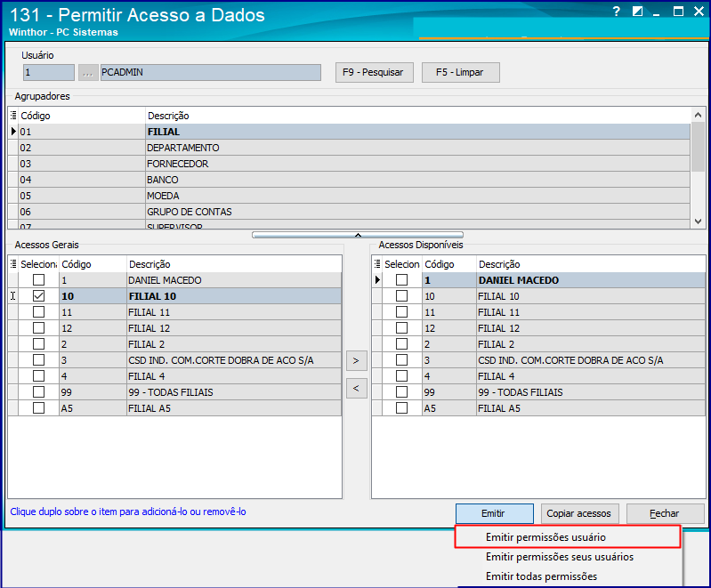
Task: Collapse the Agrupadores panel splitter arrow
Action: tap(358, 235)
